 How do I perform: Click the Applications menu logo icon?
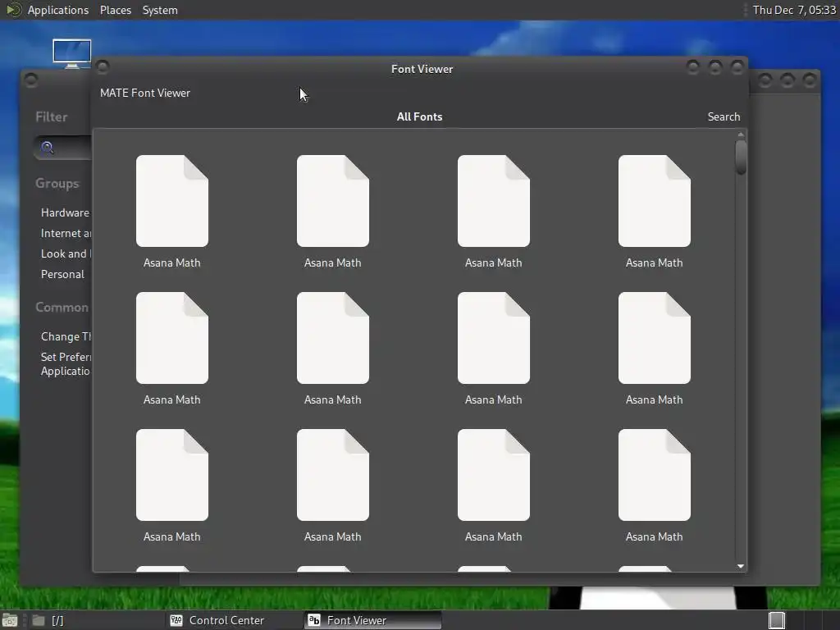coord(13,10)
